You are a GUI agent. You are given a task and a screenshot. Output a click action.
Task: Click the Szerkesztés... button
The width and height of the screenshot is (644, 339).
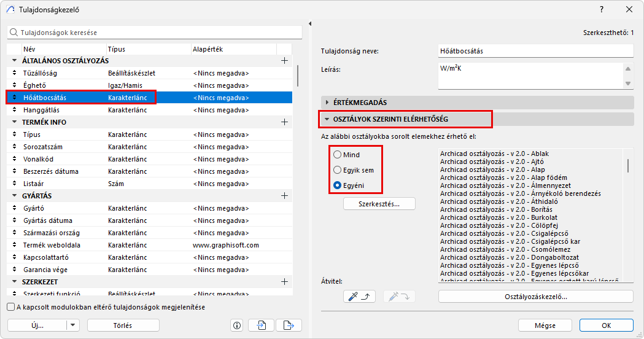click(x=379, y=204)
